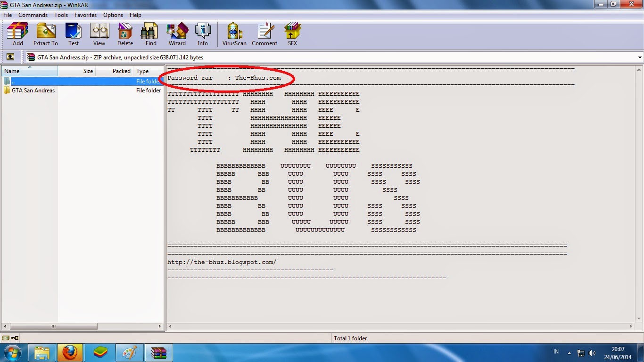The width and height of the screenshot is (644, 362).
Task: Click the Add toolbar icon
Action: pyautogui.click(x=17, y=34)
